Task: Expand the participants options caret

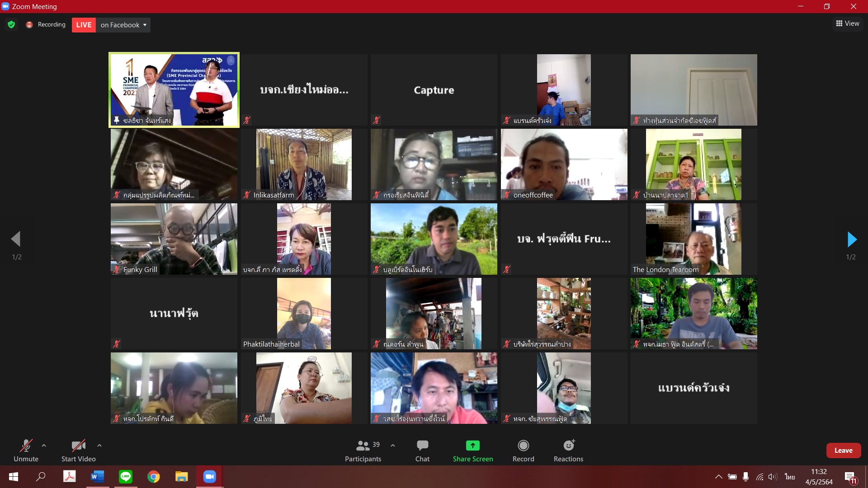Action: pyautogui.click(x=393, y=446)
